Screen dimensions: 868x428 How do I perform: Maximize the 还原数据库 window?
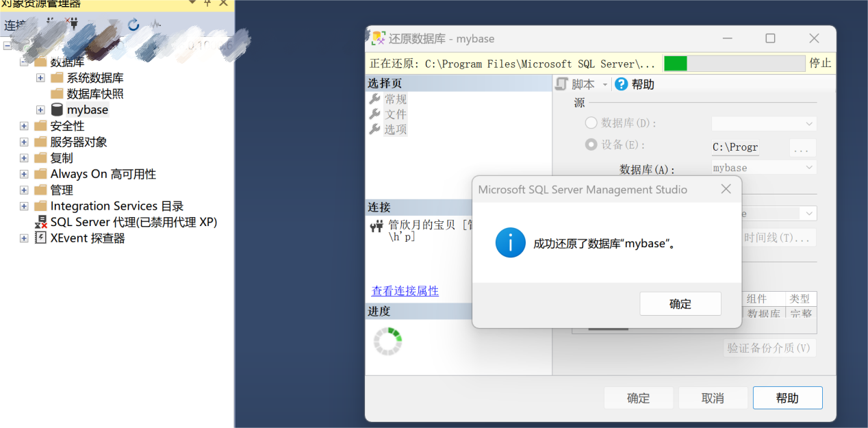click(x=770, y=38)
